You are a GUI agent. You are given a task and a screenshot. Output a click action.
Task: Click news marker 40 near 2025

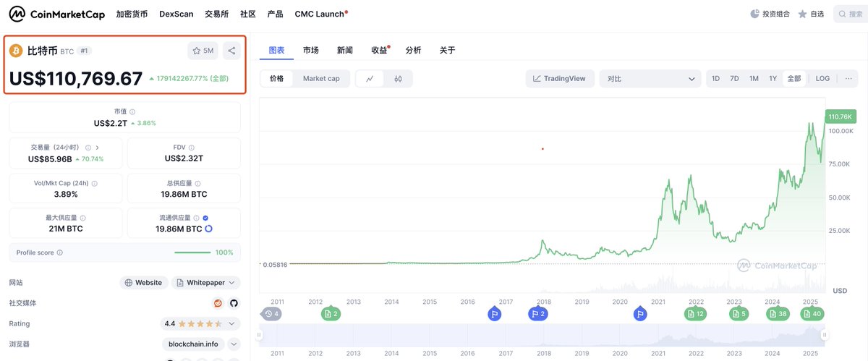[x=811, y=314]
